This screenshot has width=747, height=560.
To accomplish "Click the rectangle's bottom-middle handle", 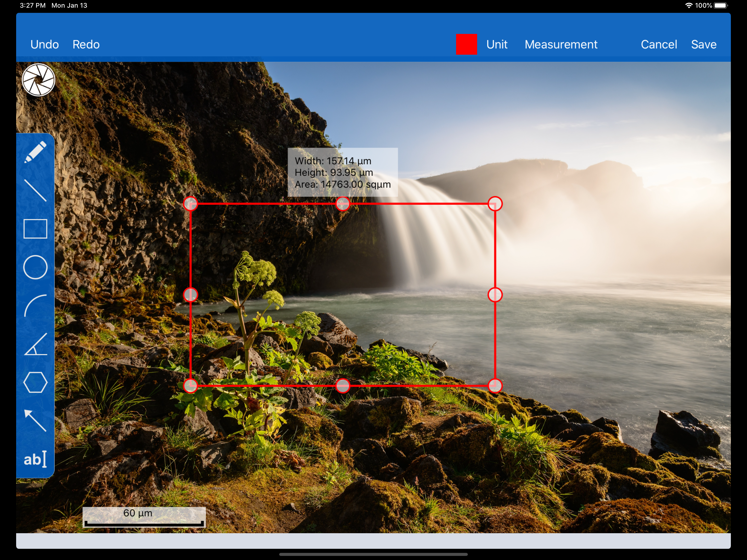I will click(x=343, y=386).
